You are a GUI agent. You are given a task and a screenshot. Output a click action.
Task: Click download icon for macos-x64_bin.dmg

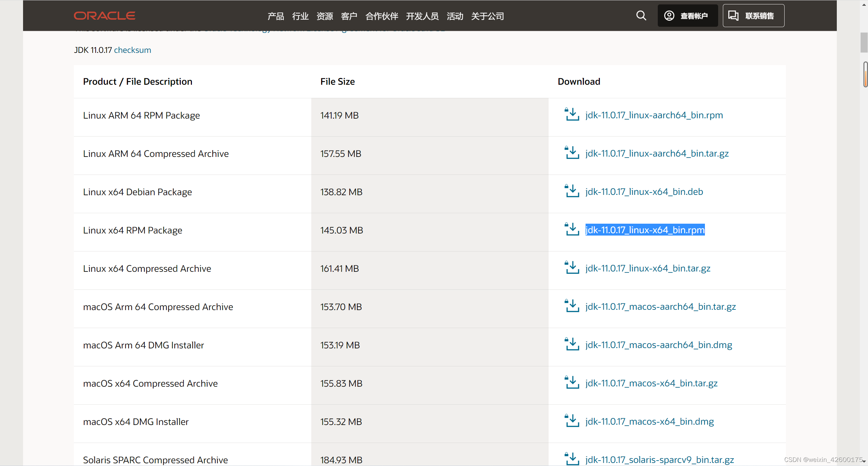click(x=572, y=421)
